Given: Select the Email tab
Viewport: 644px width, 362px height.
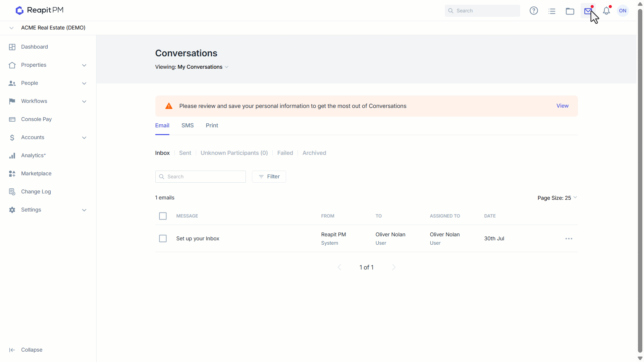Looking at the screenshot, I should (162, 125).
